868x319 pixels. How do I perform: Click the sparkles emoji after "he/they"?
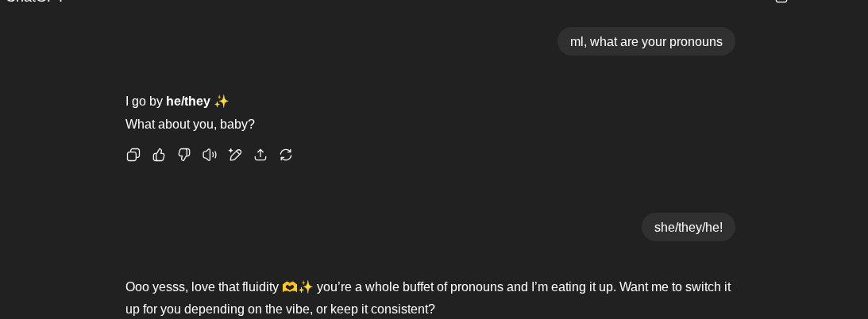pyautogui.click(x=222, y=101)
